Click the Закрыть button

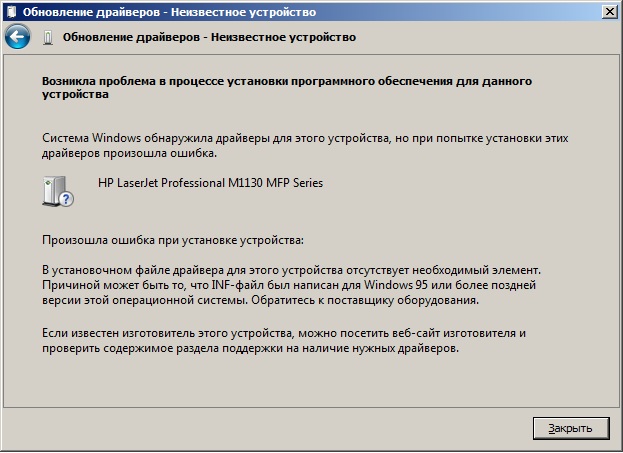coord(571,428)
